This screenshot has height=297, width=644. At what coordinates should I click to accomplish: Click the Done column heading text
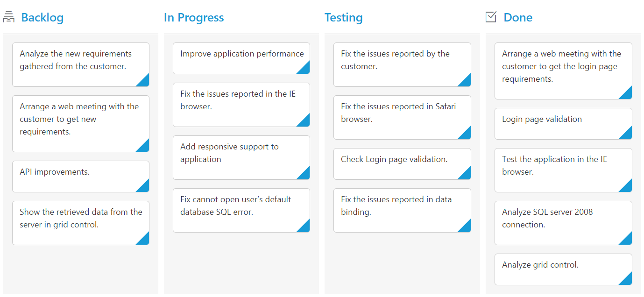[x=518, y=18]
